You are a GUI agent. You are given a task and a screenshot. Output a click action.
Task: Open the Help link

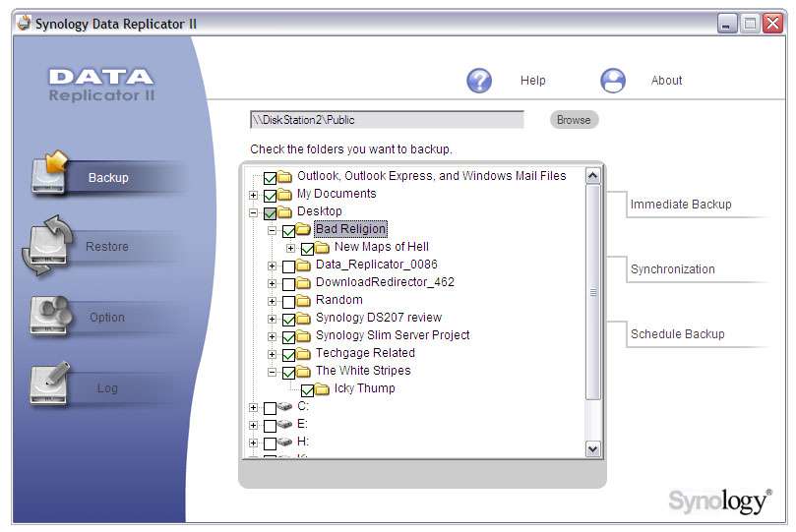[533, 80]
